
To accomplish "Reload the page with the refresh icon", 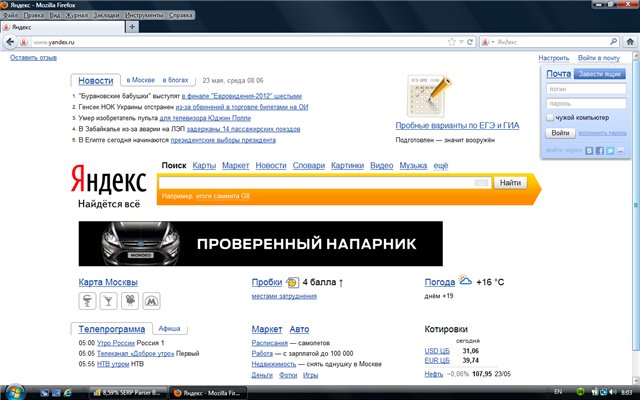I will pyautogui.click(x=470, y=42).
